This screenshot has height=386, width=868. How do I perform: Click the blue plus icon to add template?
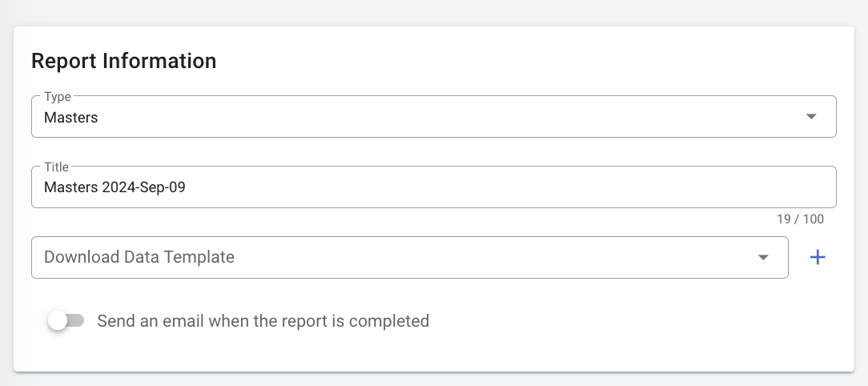point(818,257)
